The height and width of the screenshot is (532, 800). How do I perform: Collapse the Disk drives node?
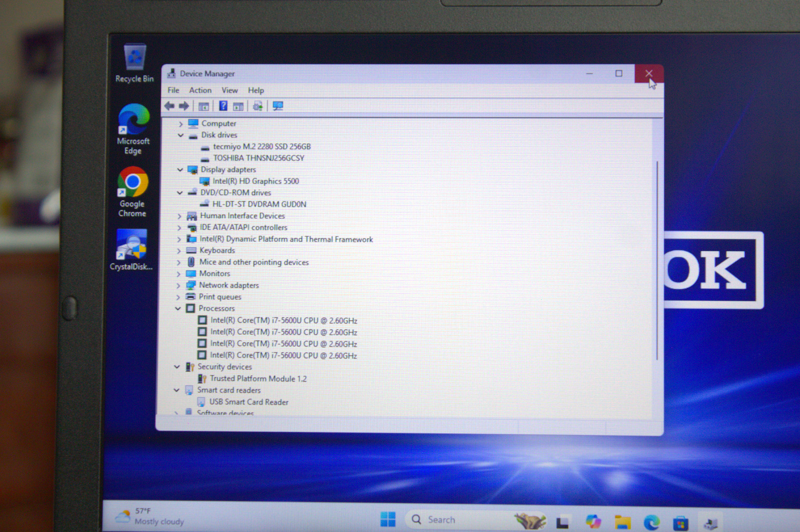(180, 135)
